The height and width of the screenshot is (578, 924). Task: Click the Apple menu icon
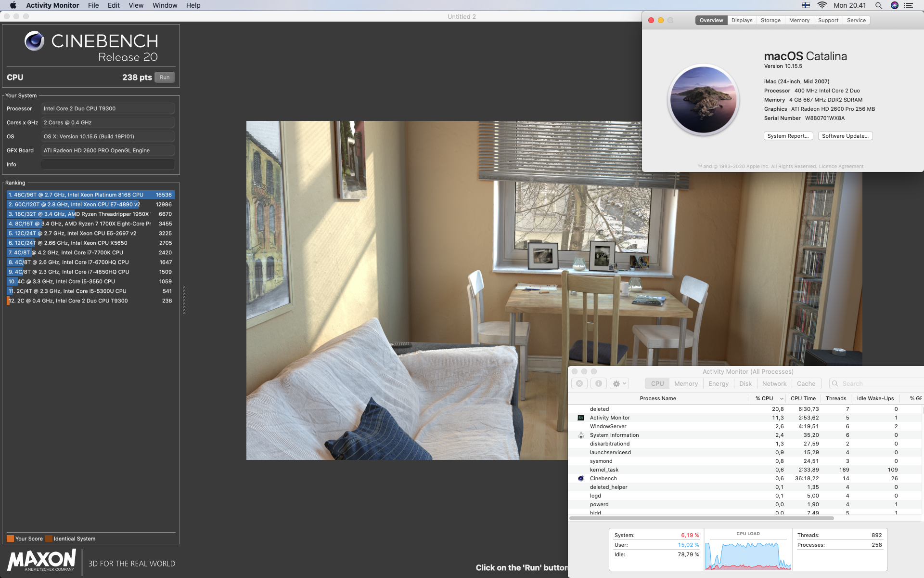tap(13, 5)
